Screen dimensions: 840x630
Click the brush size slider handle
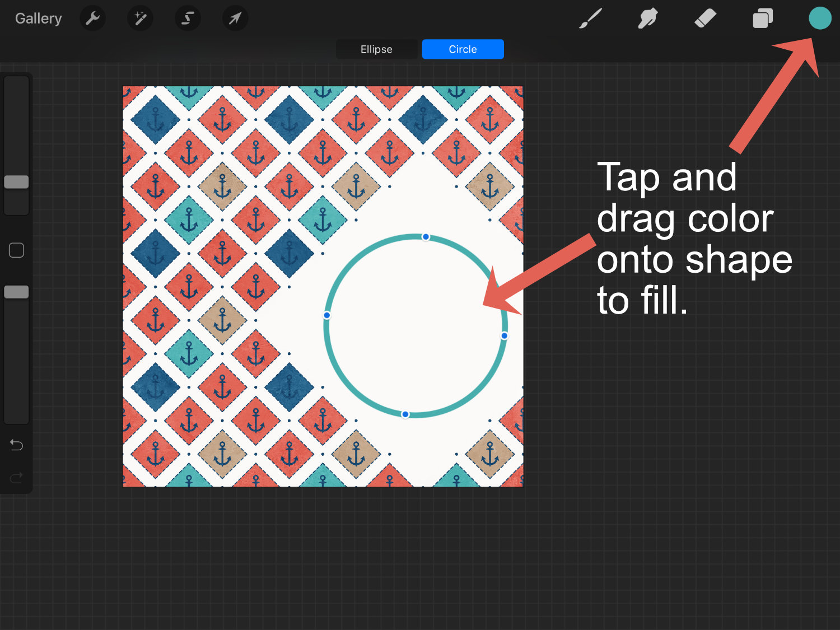pos(16,182)
